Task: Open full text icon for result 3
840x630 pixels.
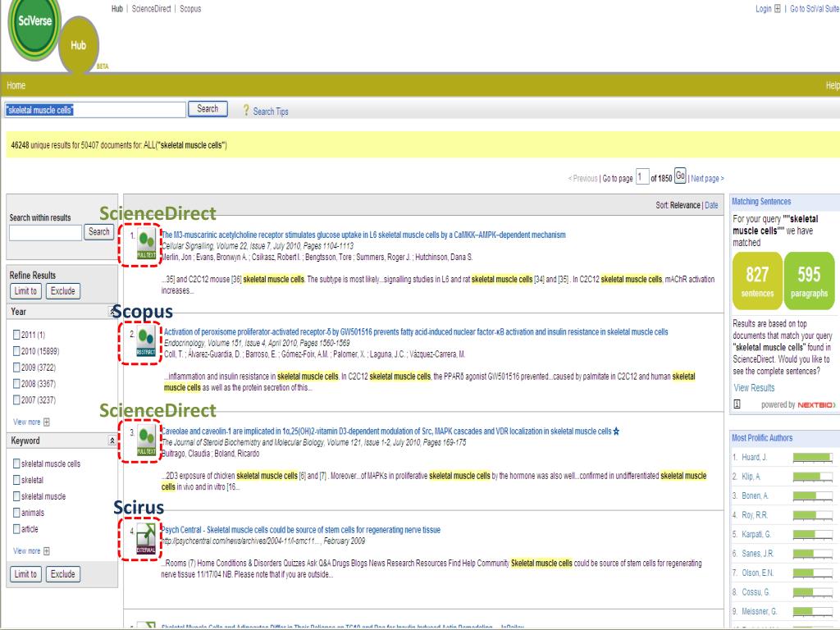Action: [x=146, y=441]
